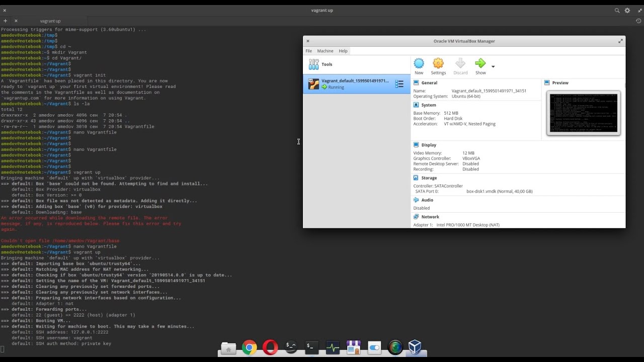Click the System section icon
Screen dimensions: 644x362
(x=416, y=105)
